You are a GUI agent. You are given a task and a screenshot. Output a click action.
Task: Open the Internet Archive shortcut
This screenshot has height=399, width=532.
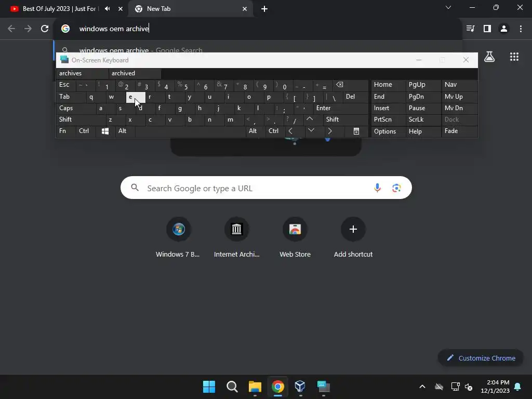click(236, 237)
